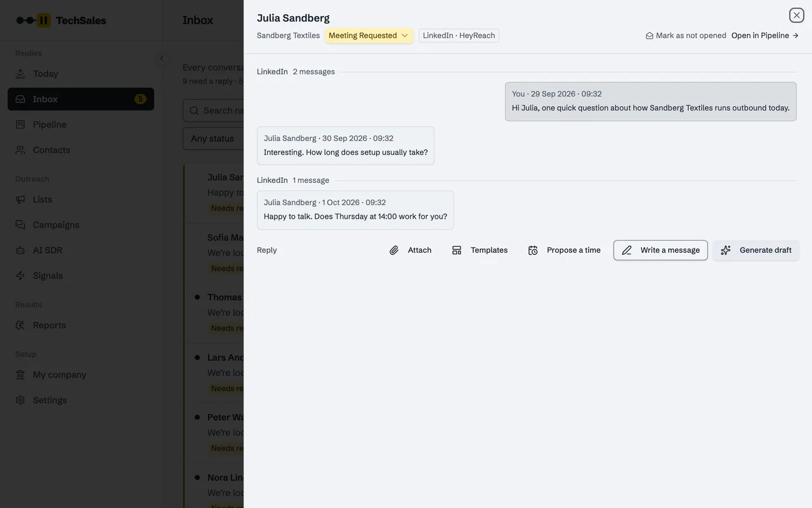The width and height of the screenshot is (812, 508).
Task: Click the Open in Pipeline link
Action: (765, 36)
